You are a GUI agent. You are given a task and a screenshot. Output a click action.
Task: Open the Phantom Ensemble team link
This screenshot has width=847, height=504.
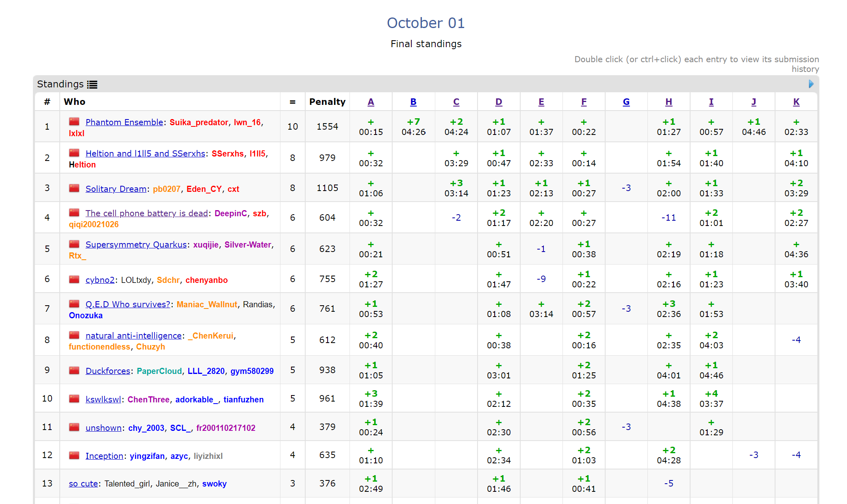pyautogui.click(x=124, y=122)
